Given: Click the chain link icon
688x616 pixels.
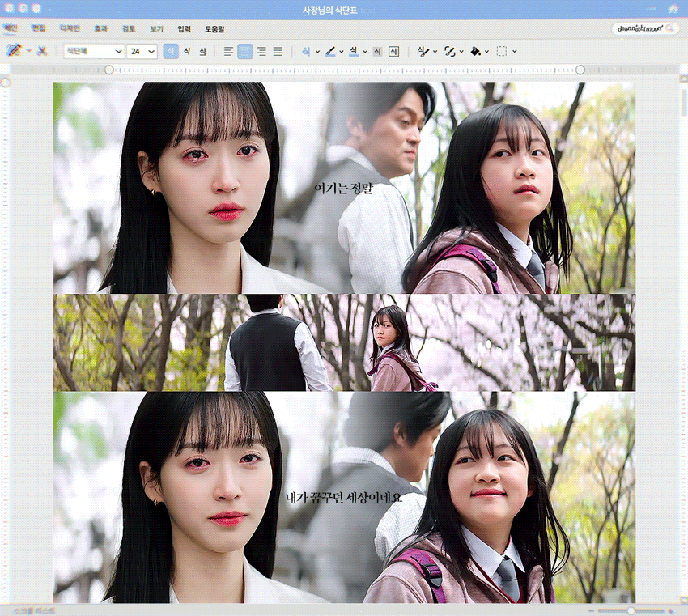Looking at the screenshot, I should [450, 52].
